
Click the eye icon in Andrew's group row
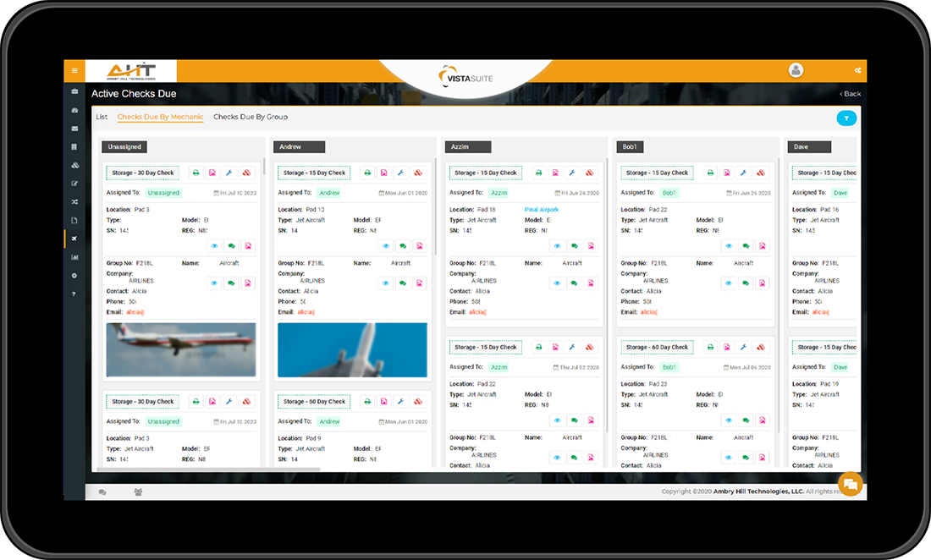tap(386, 283)
